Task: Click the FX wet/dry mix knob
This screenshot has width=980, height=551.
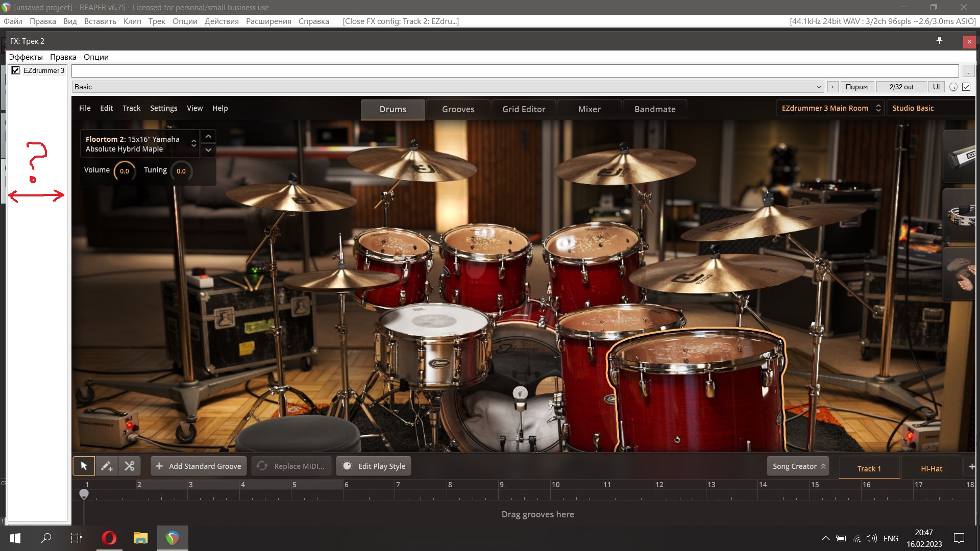Action: (953, 87)
